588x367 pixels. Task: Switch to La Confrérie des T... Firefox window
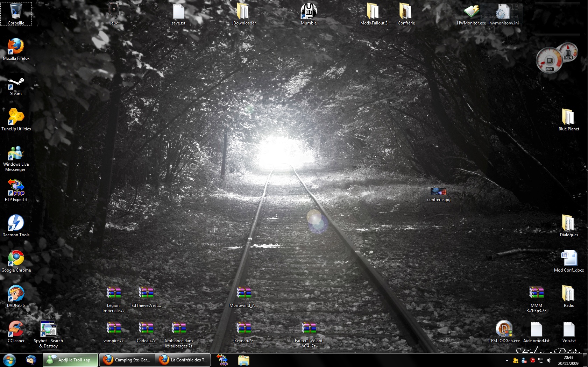point(183,360)
